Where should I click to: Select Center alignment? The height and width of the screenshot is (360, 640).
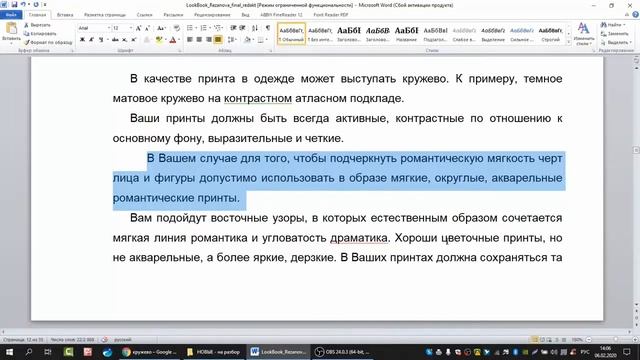(x=199, y=40)
